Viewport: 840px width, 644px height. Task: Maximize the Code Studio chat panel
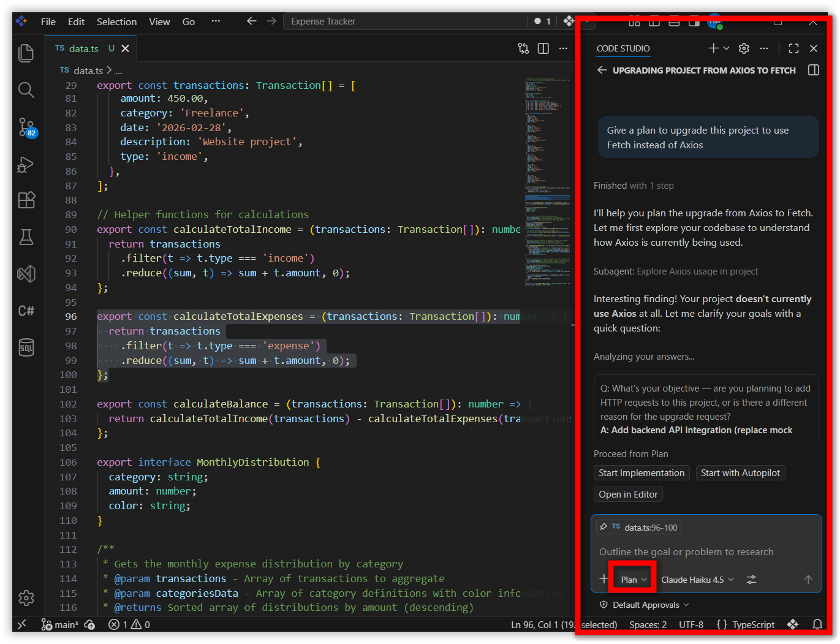coord(793,48)
